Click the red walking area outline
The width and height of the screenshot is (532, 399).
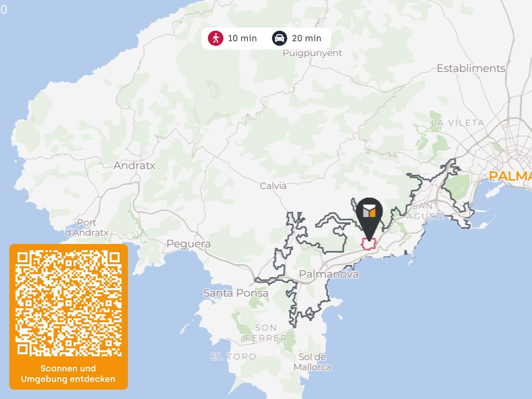(368, 244)
